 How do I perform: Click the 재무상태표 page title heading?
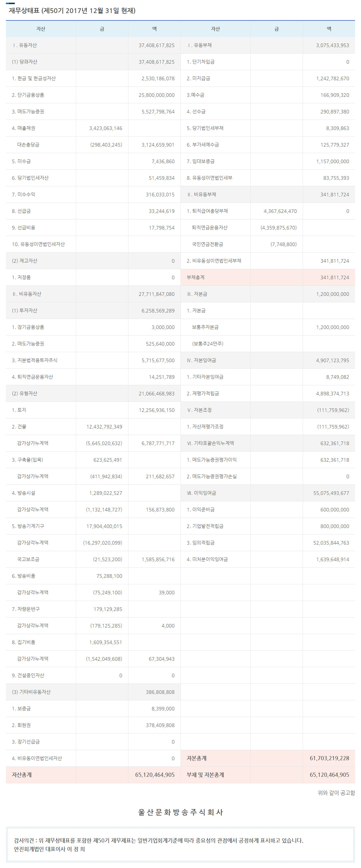[72, 11]
